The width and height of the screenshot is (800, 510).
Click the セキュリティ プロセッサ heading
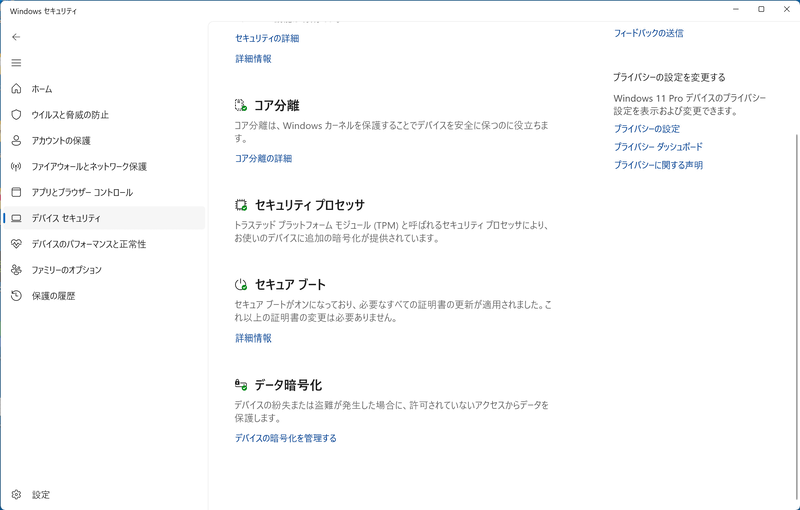pyautogui.click(x=310, y=205)
